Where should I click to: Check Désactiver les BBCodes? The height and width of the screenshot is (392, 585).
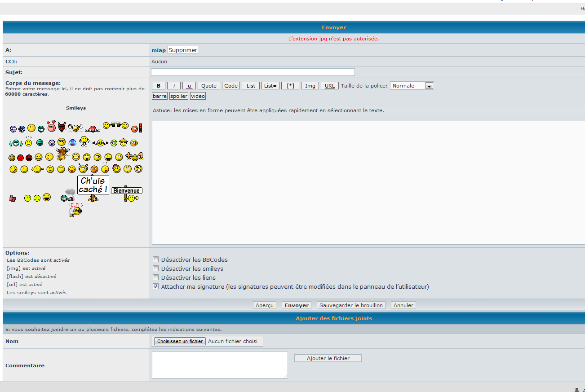(155, 260)
